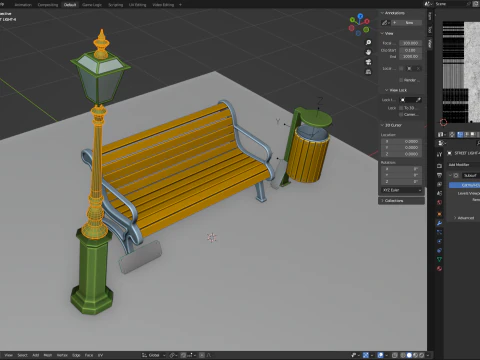Open the World properties tab icon
The image size is (480, 360).
pyautogui.click(x=439, y=203)
